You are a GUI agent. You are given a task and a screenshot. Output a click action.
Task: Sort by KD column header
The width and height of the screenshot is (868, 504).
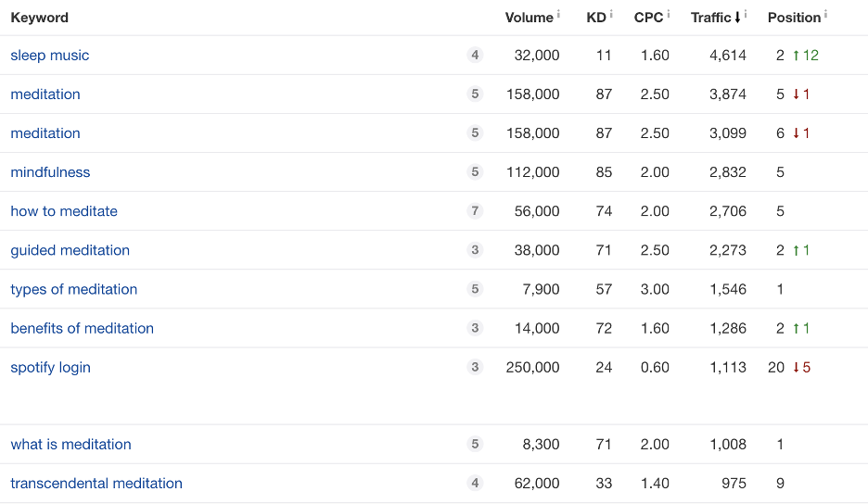point(596,18)
